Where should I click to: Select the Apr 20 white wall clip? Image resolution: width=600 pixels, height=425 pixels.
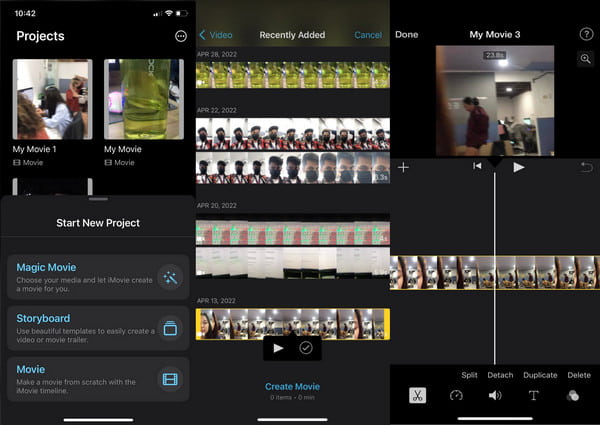[293, 262]
